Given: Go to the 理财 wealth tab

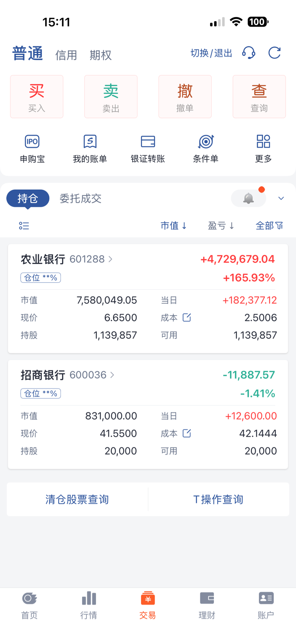Looking at the screenshot, I should 207,605.
